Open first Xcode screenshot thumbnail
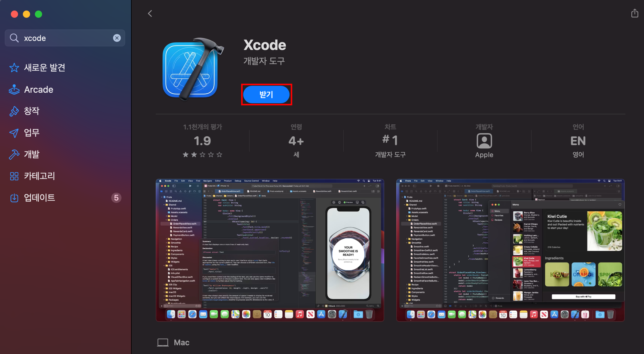 pyautogui.click(x=270, y=250)
